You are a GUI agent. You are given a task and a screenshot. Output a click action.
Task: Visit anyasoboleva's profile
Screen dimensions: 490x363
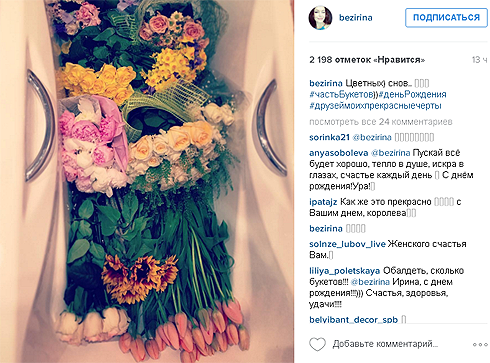point(339,153)
